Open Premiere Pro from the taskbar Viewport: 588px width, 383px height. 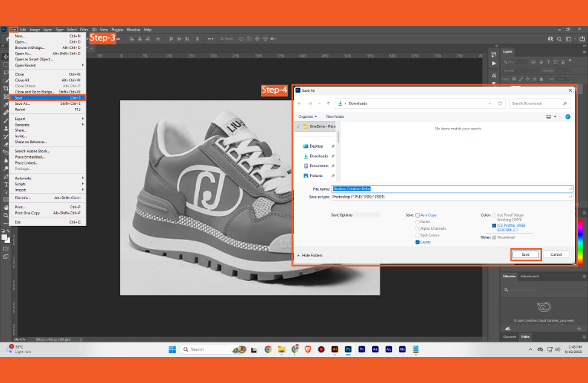coord(361,349)
